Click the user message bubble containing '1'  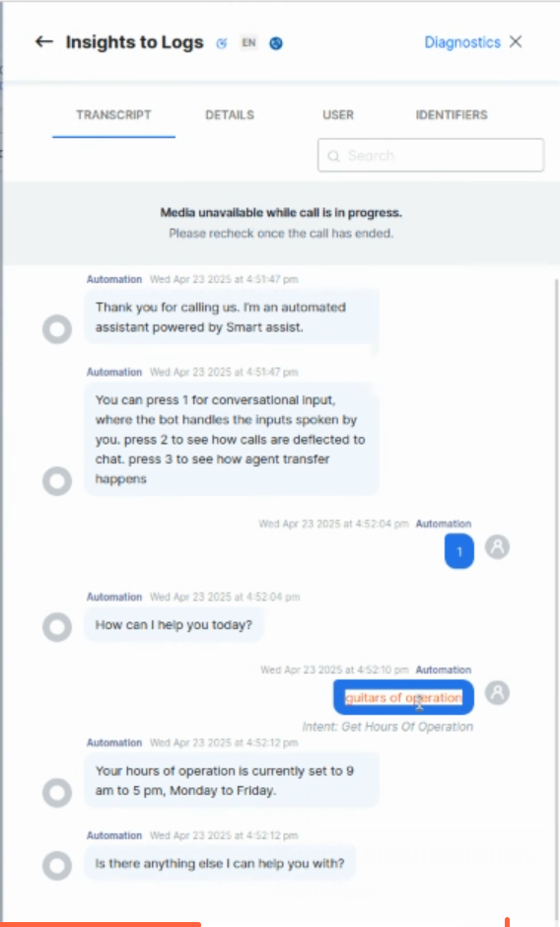pyautogui.click(x=459, y=551)
